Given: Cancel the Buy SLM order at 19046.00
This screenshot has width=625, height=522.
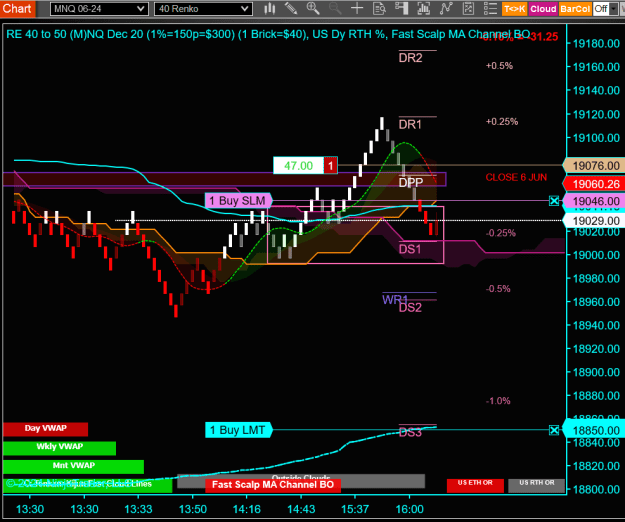Looking at the screenshot, I should [x=554, y=200].
